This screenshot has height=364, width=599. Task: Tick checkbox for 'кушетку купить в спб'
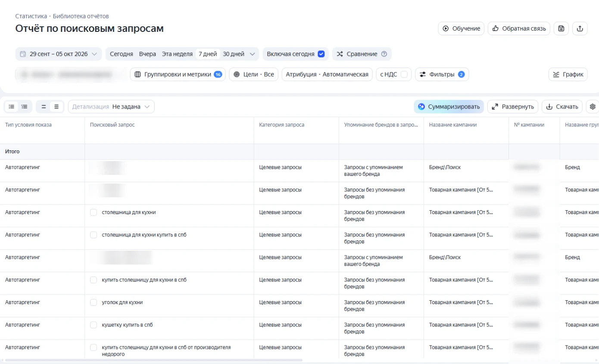point(94,325)
